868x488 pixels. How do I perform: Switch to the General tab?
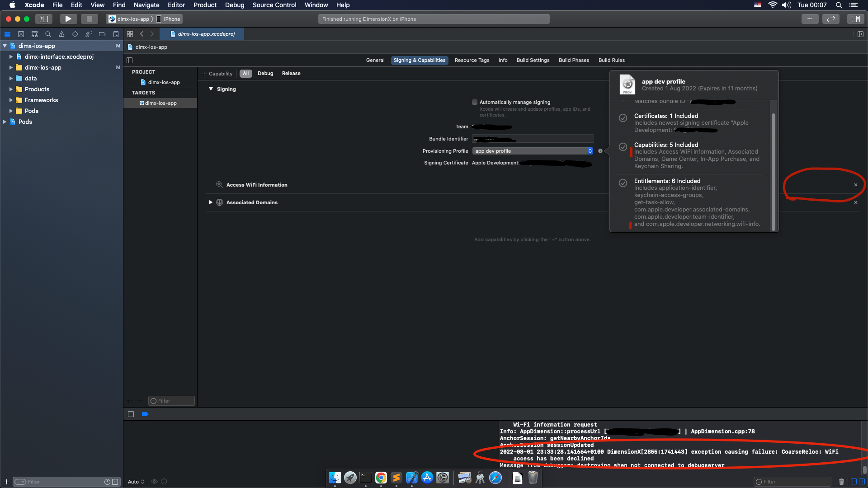pos(375,60)
